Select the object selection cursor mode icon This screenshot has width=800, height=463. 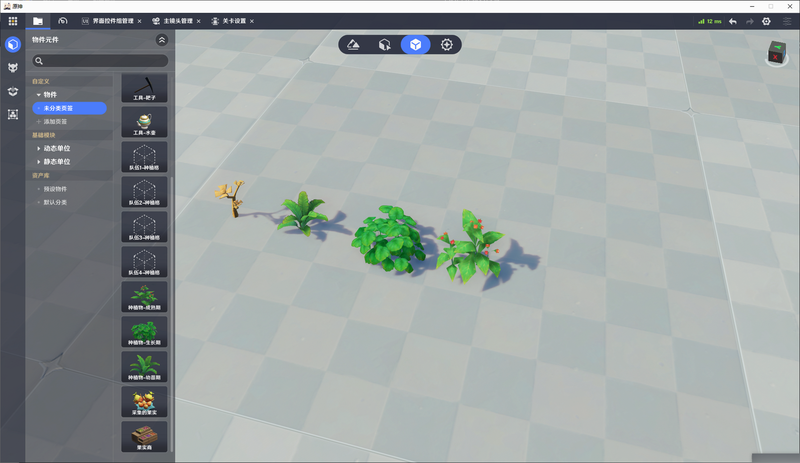[x=384, y=45]
